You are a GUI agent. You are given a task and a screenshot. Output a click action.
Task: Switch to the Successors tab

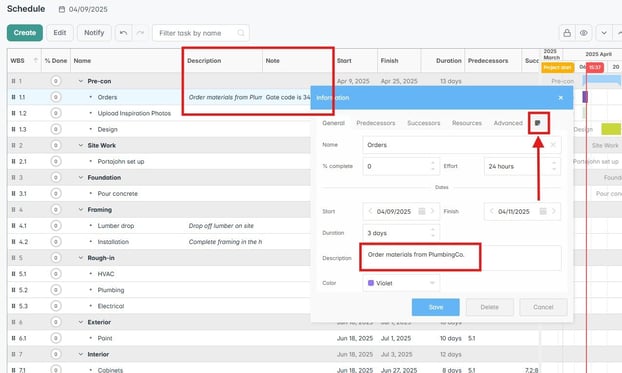coord(424,123)
